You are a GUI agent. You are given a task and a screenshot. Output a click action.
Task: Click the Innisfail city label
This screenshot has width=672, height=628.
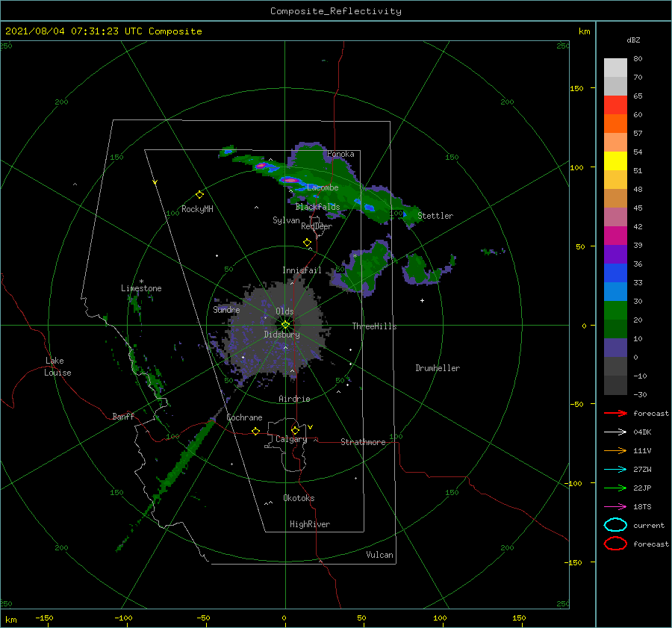point(302,270)
